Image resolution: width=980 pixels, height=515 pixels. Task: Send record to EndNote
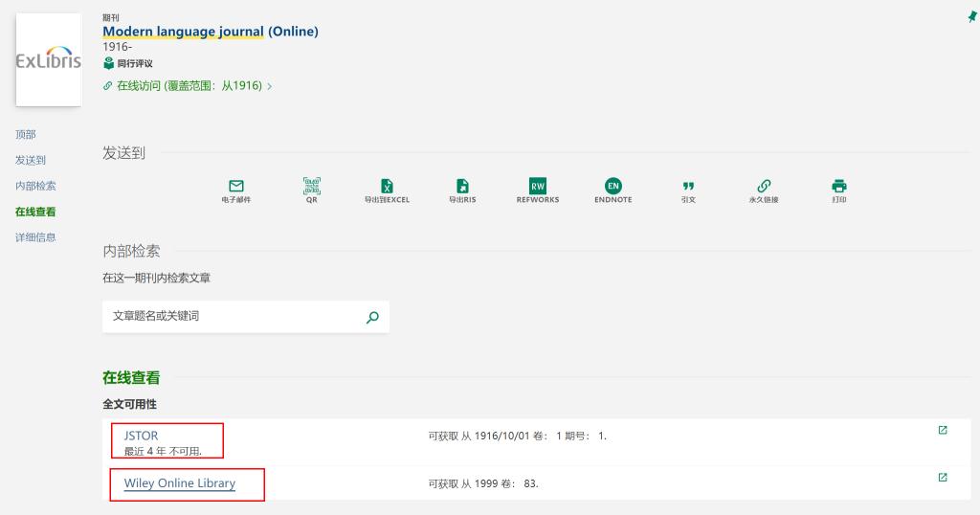pyautogui.click(x=613, y=186)
